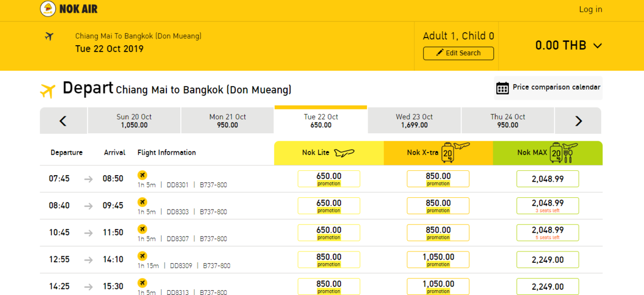
Task: Select the Thu 24 Oct date tab
Action: (x=508, y=121)
